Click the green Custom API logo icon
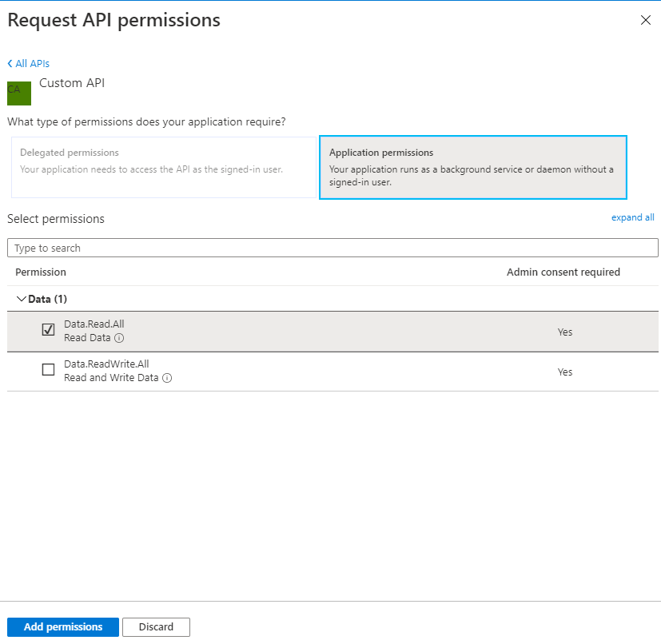Screen dimensions: 661x644 19,93
